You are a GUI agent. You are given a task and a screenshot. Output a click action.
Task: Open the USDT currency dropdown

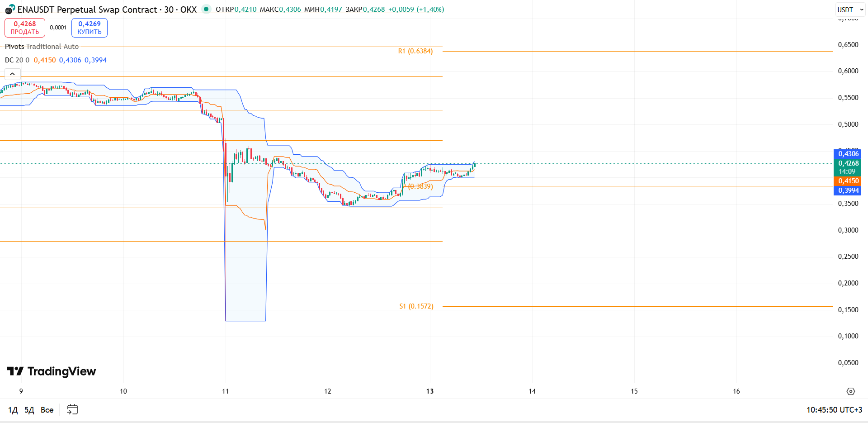(x=850, y=10)
